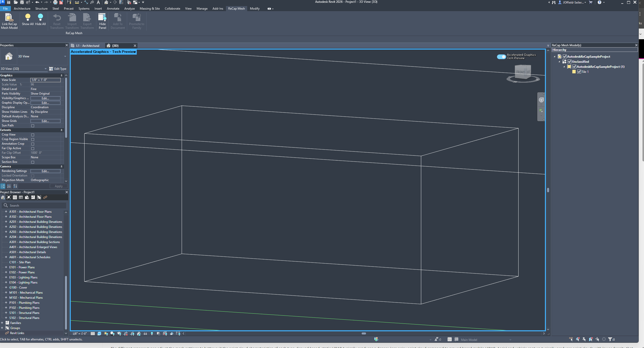Click Visual Style cube icon in view control bar

pos(99,334)
